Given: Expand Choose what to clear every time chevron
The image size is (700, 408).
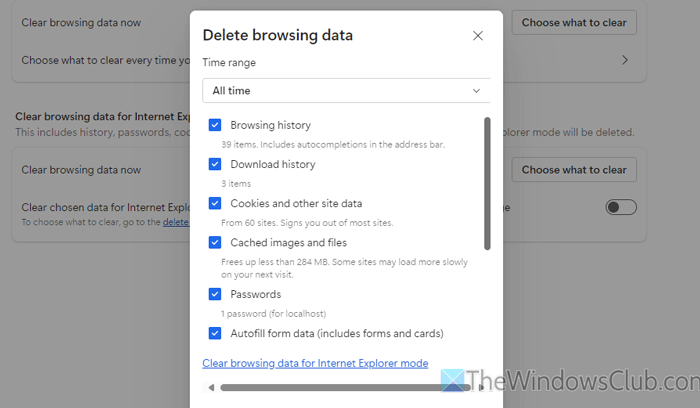Looking at the screenshot, I should [x=625, y=60].
